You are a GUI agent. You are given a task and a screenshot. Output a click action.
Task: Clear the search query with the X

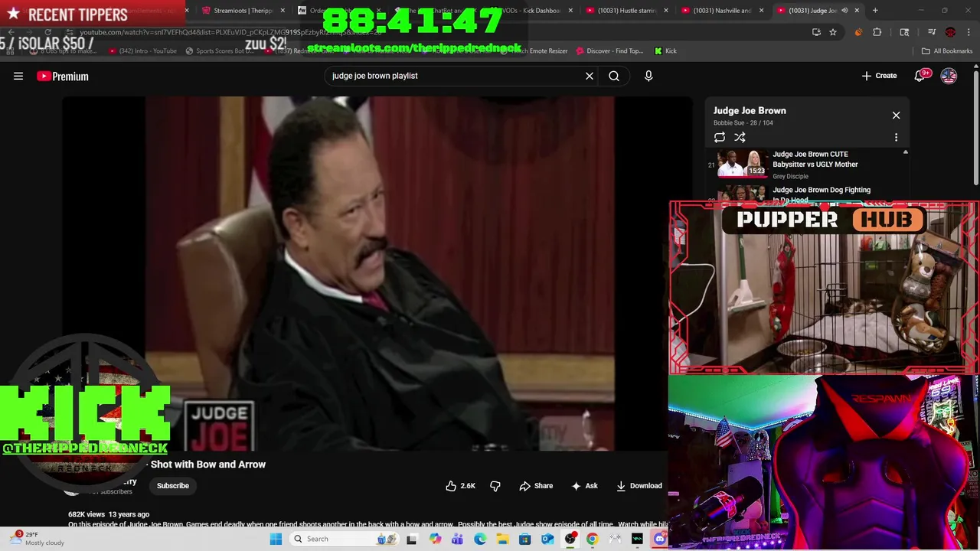(590, 76)
